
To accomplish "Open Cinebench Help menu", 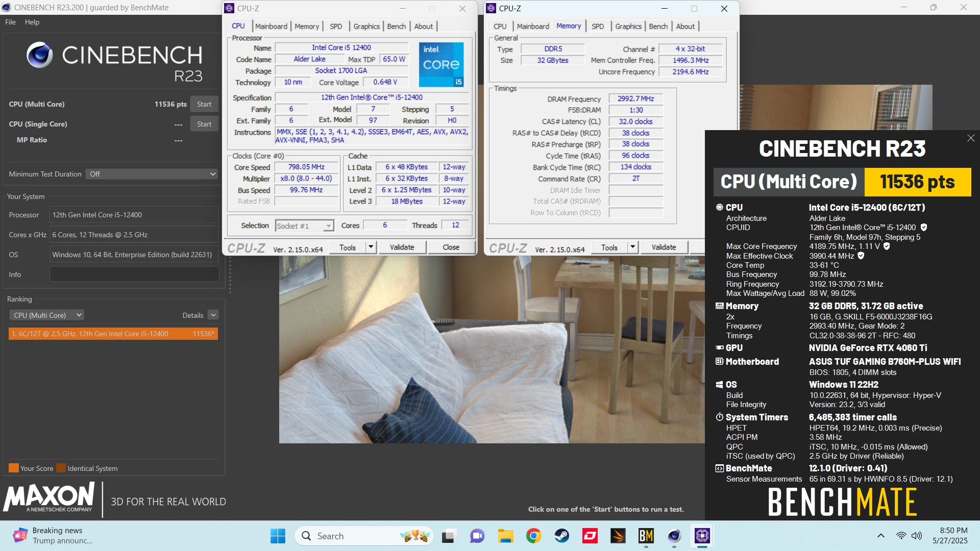I will click(32, 22).
